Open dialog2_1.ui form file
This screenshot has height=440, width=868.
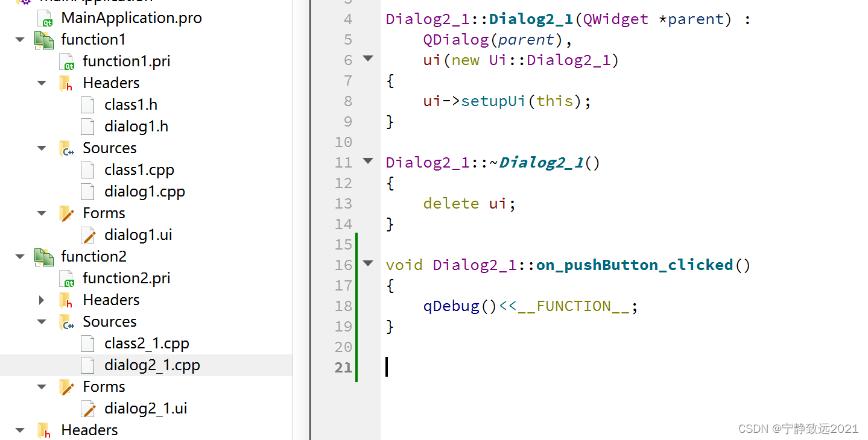tap(145, 408)
